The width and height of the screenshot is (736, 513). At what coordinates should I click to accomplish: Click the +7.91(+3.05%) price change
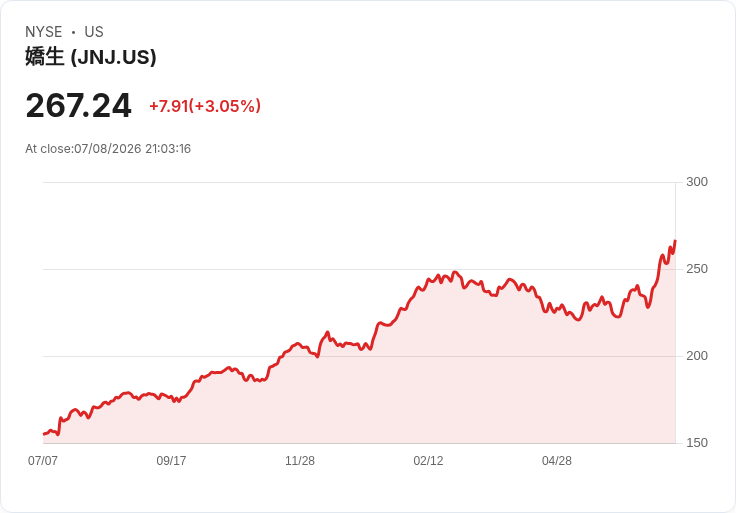pyautogui.click(x=205, y=106)
